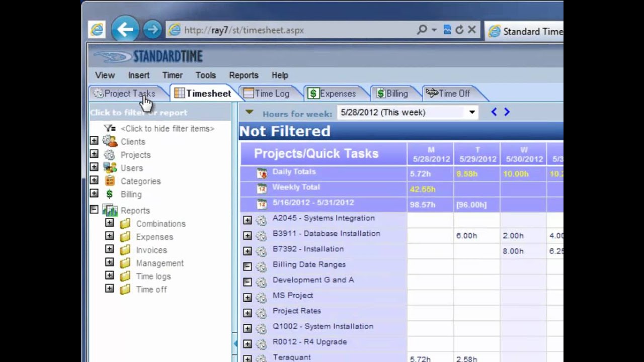Click the Expenses folder icon under Reports
The image size is (644, 362).
[x=125, y=236]
